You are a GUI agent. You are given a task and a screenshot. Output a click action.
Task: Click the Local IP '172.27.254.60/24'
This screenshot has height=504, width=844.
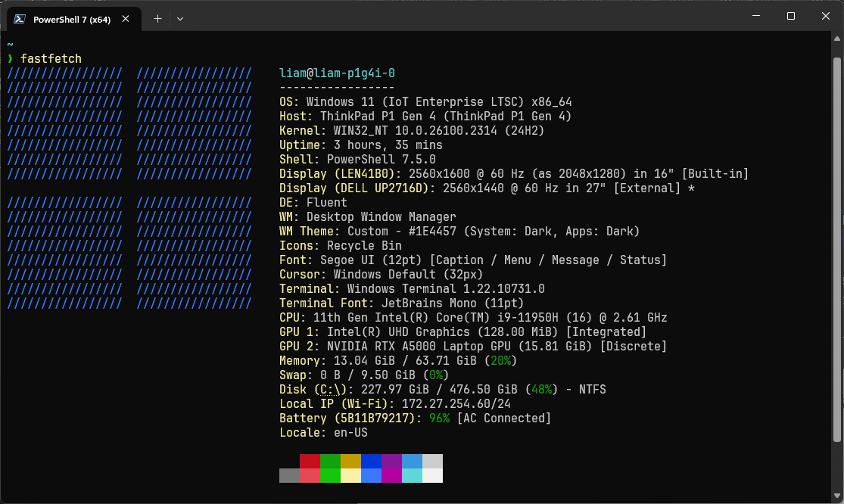[456, 404]
